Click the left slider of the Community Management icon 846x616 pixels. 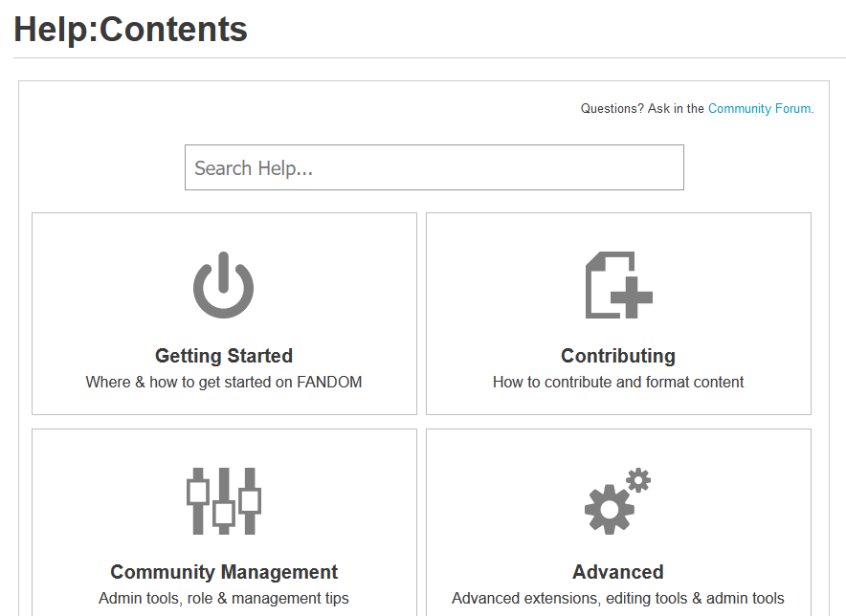[x=198, y=492]
